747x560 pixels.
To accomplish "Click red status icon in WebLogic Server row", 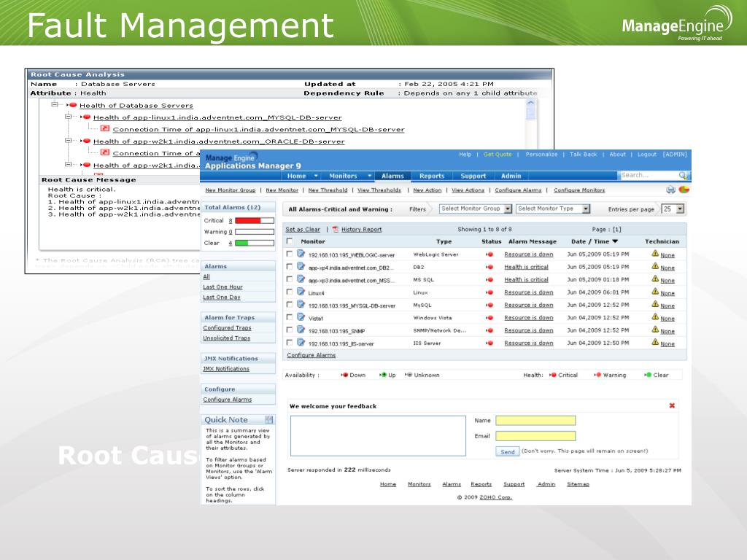I will pos(489,254).
